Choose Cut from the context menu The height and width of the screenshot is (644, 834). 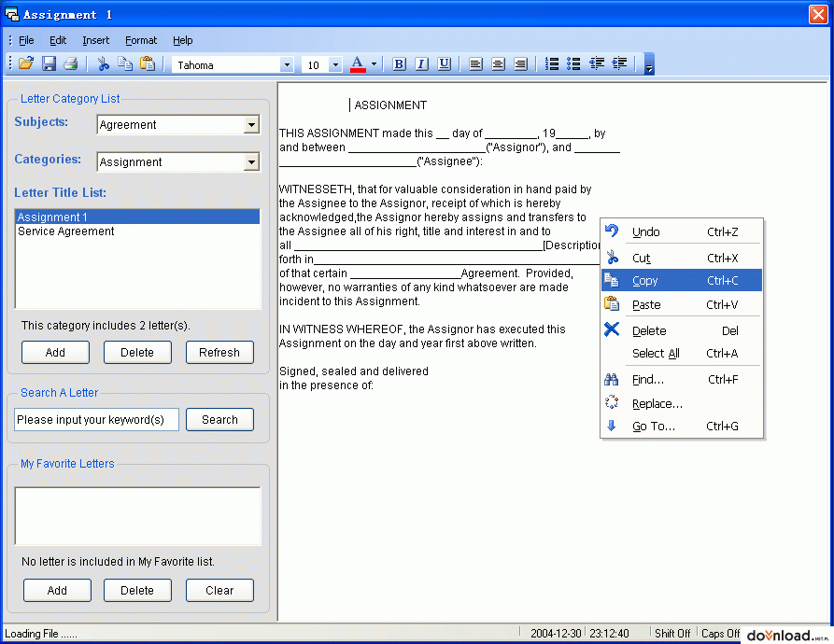682,258
